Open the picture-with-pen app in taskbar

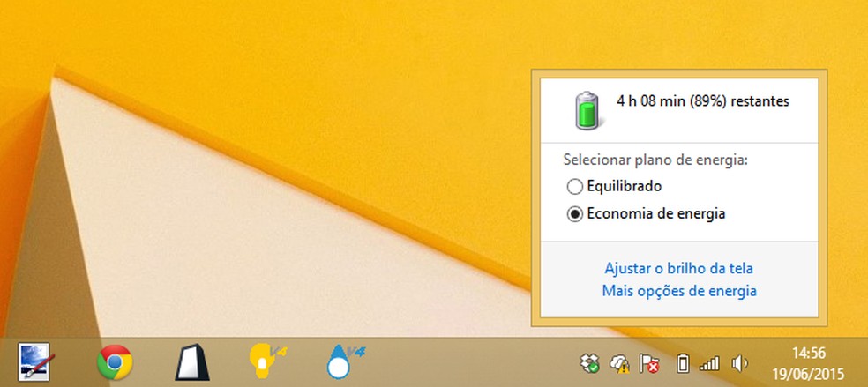(x=35, y=362)
